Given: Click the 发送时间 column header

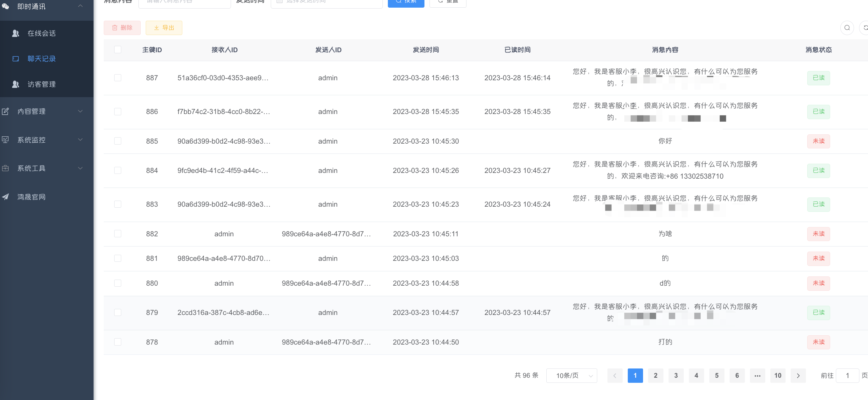Looking at the screenshot, I should click(x=426, y=50).
